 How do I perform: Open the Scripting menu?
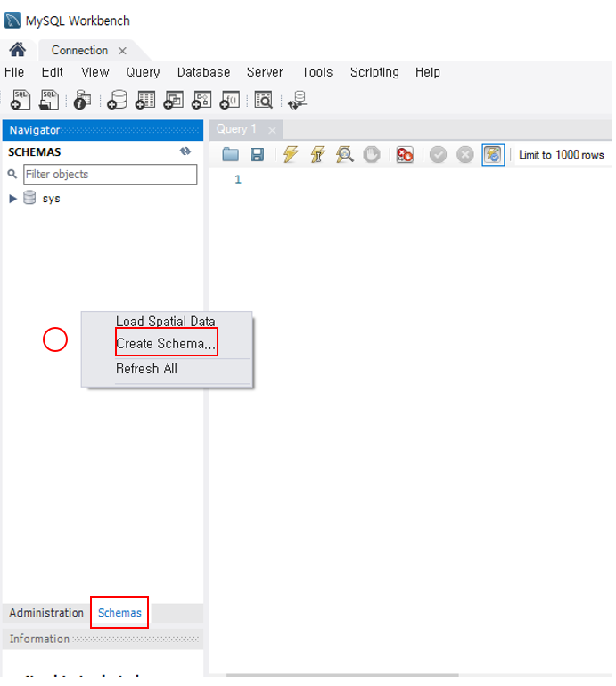pos(374,72)
